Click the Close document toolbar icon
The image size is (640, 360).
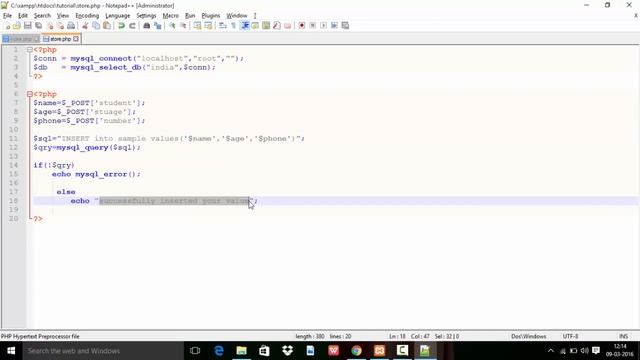[50, 26]
